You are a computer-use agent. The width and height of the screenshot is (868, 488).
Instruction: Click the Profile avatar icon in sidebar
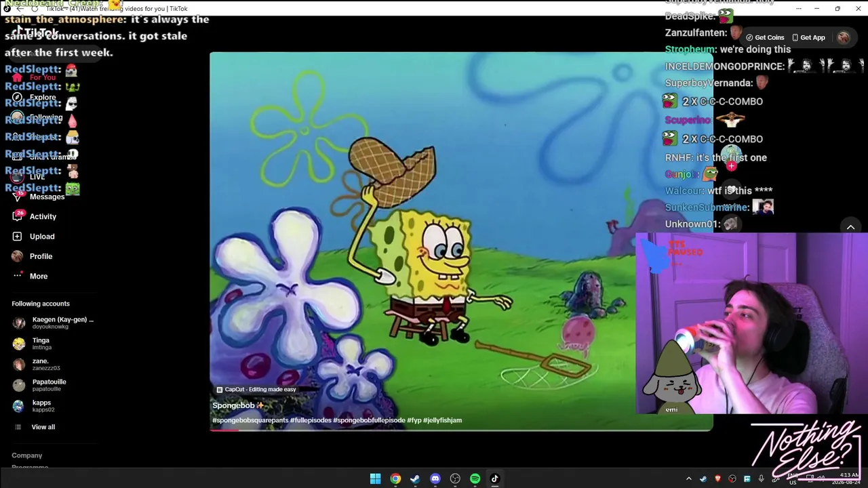(x=18, y=256)
